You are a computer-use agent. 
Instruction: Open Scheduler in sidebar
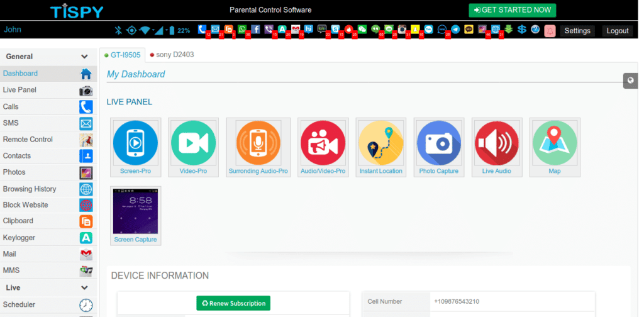[x=48, y=304]
